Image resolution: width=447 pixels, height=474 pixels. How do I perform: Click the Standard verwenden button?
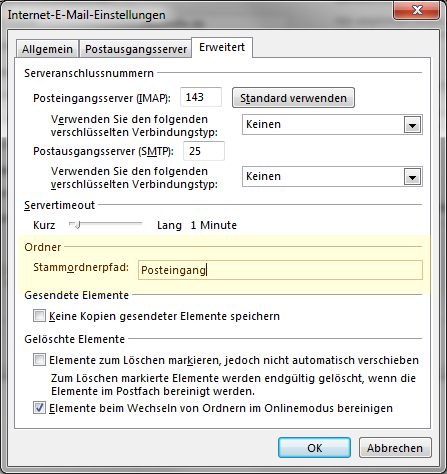pyautogui.click(x=293, y=98)
